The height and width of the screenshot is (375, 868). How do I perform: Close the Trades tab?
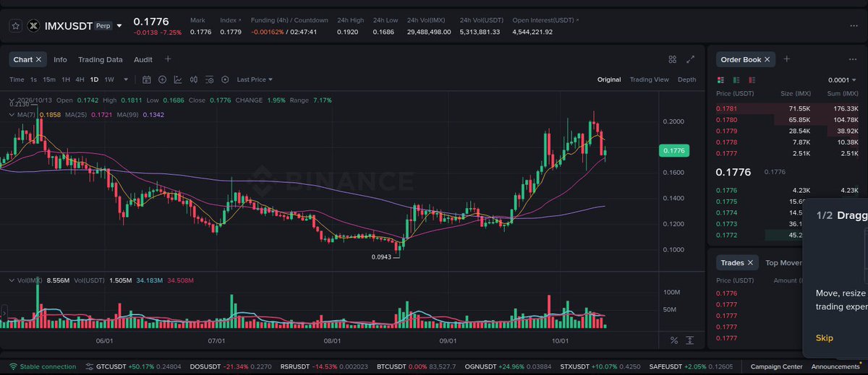pos(750,263)
